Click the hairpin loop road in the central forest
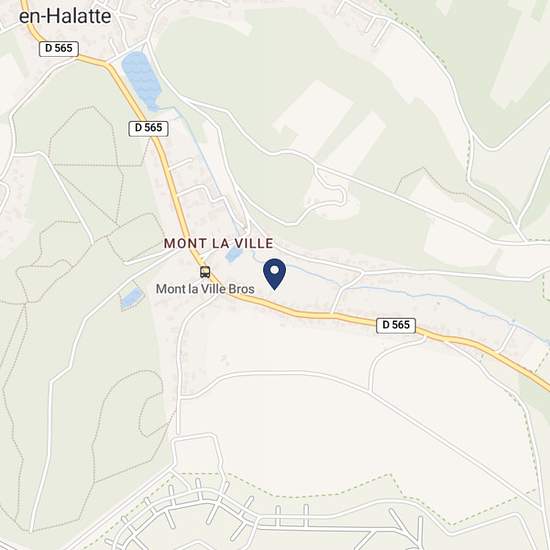Image resolution: width=550 pixels, height=550 pixels. (330, 196)
